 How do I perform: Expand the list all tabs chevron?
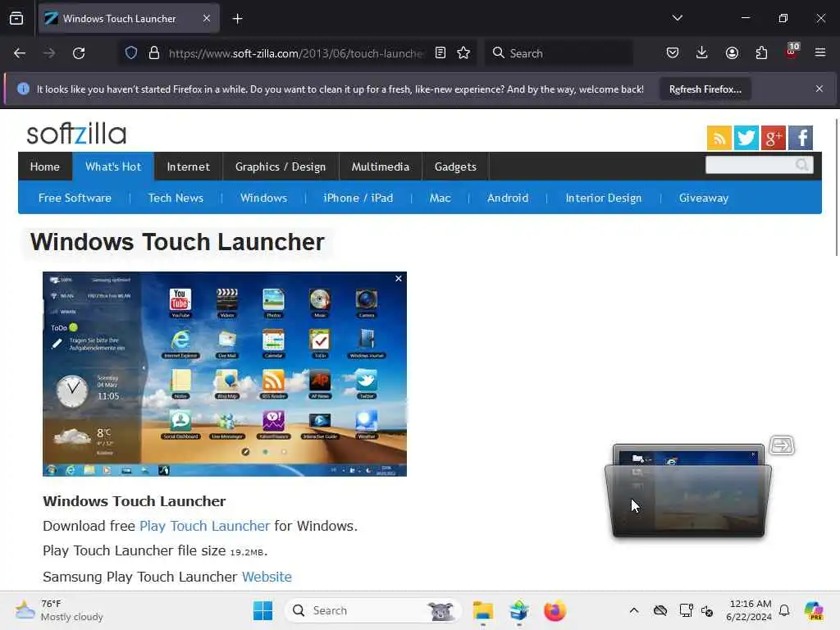coord(677,18)
